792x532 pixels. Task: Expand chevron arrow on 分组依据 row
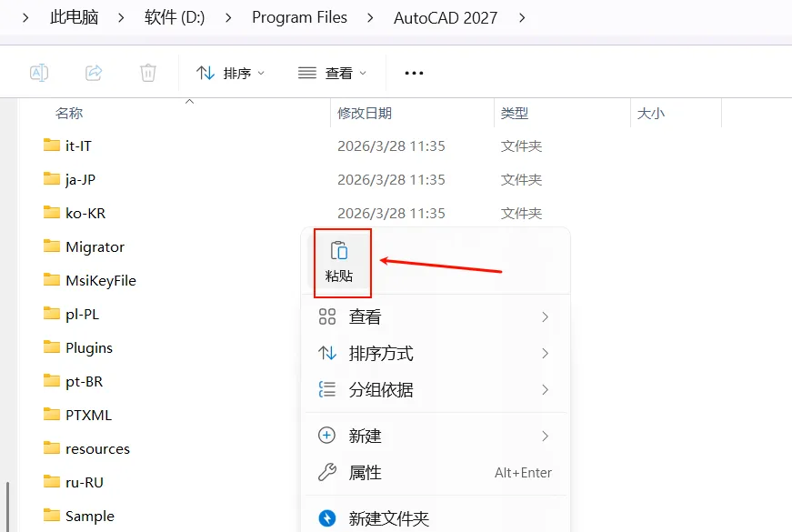[545, 389]
